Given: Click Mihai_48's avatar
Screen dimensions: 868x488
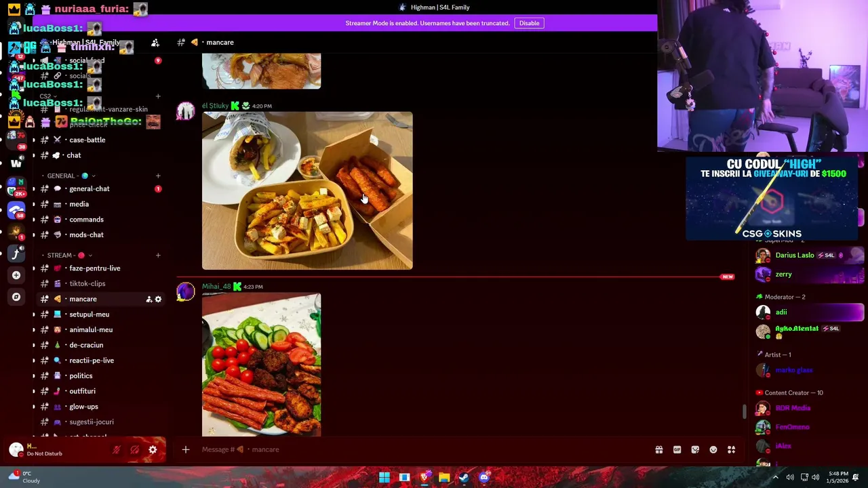Looking at the screenshot, I should [x=185, y=291].
